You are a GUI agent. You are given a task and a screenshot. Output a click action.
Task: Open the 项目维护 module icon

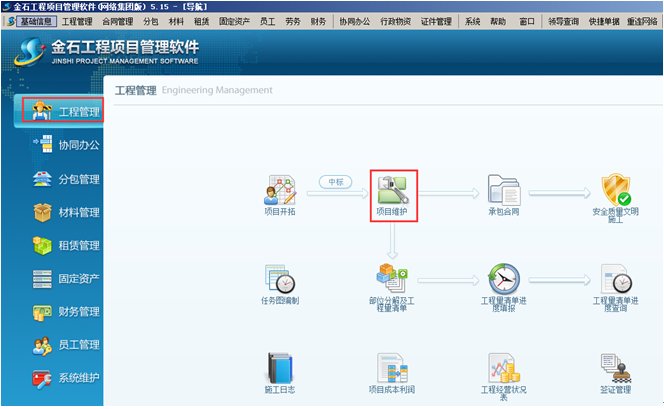(392, 191)
